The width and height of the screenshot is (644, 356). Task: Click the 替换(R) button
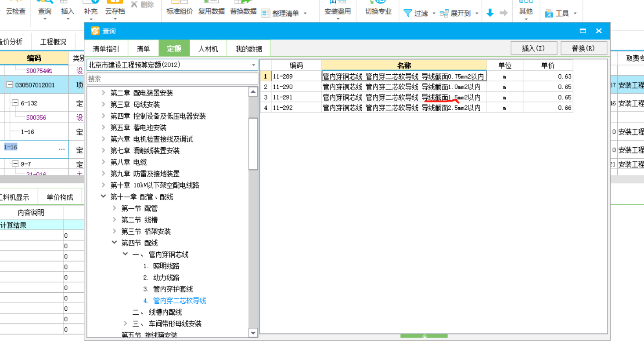[x=583, y=48]
